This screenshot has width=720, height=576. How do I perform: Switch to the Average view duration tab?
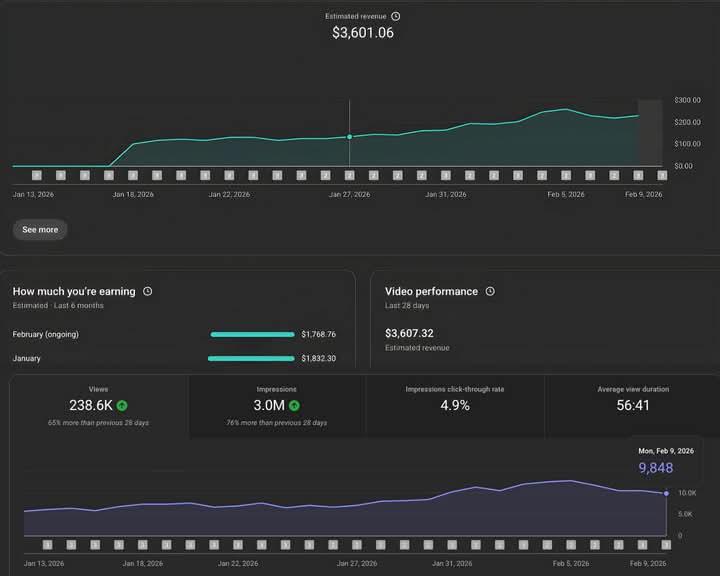633,407
